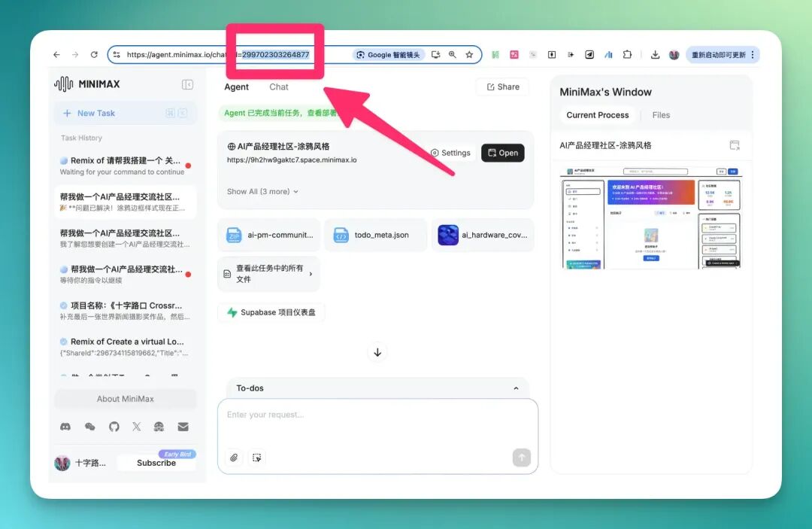Click the browser downloads icon
Viewport: 812px width, 529px height.
tap(655, 54)
